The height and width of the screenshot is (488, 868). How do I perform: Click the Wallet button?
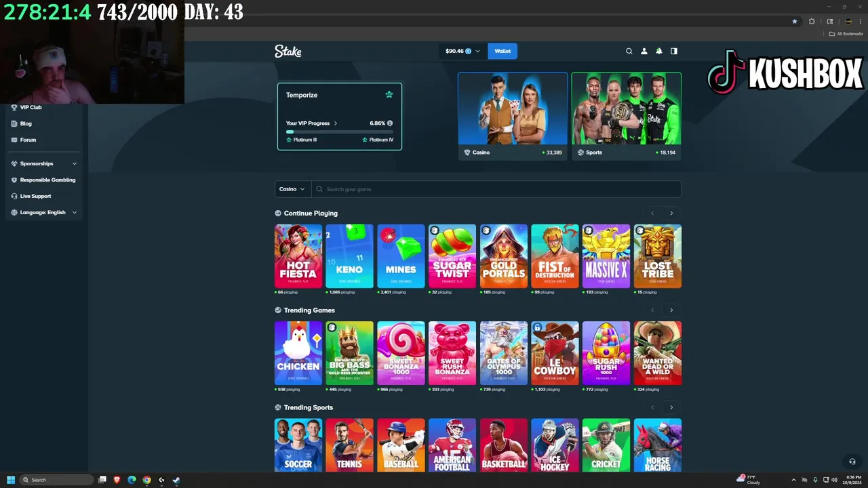click(x=502, y=51)
